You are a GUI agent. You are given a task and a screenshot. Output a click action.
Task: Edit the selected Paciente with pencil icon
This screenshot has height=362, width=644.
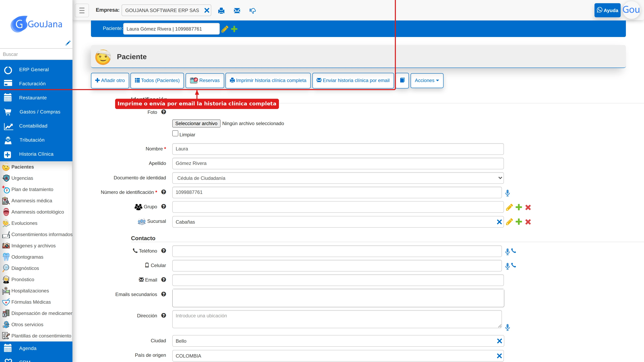(225, 29)
